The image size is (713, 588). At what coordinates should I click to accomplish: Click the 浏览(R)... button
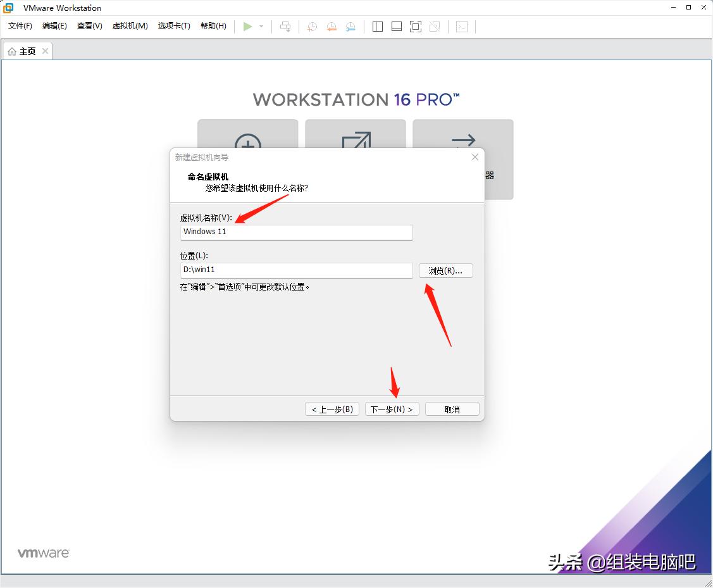point(445,270)
